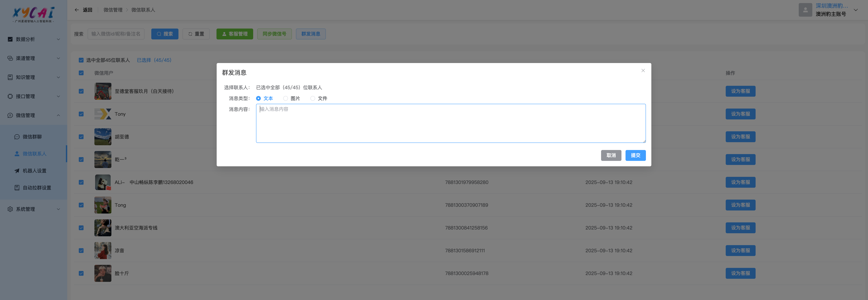Click the back arrow icon
Viewport: 868px width, 300px height.
point(77,10)
